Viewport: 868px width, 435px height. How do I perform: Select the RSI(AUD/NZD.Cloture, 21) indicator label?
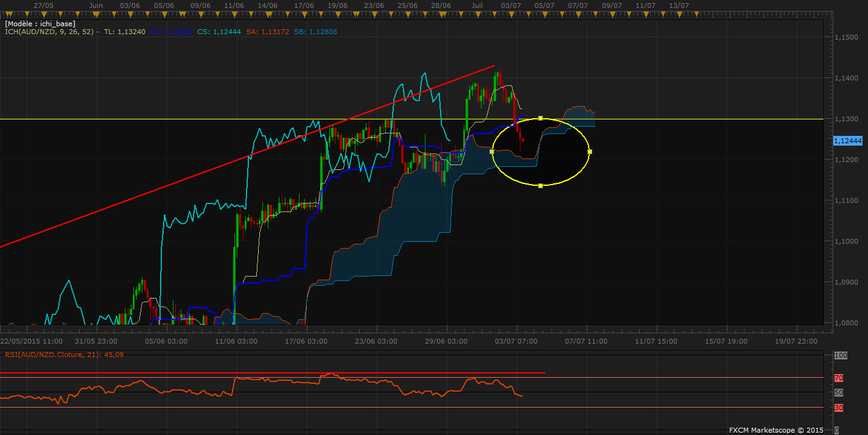(x=54, y=354)
